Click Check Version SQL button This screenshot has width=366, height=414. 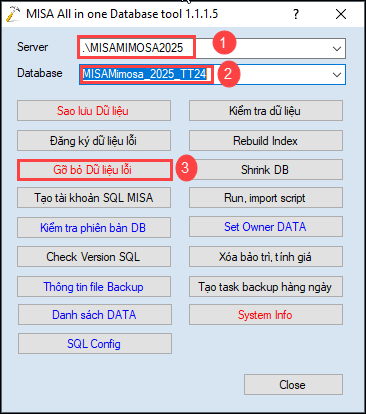click(94, 257)
